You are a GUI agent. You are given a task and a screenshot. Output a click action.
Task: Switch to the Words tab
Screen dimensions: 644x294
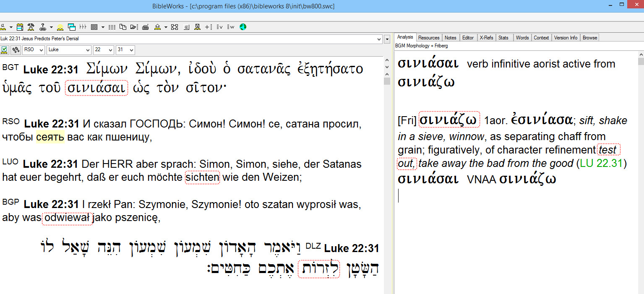[522, 38]
